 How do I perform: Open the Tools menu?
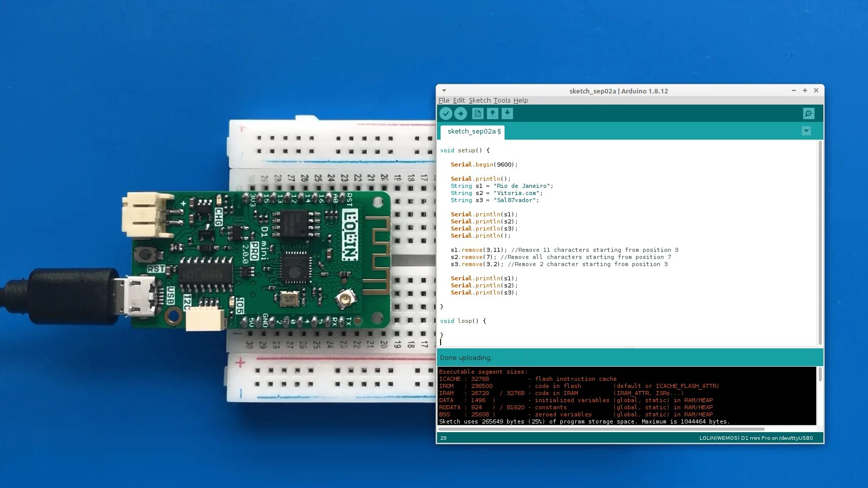tap(502, 101)
